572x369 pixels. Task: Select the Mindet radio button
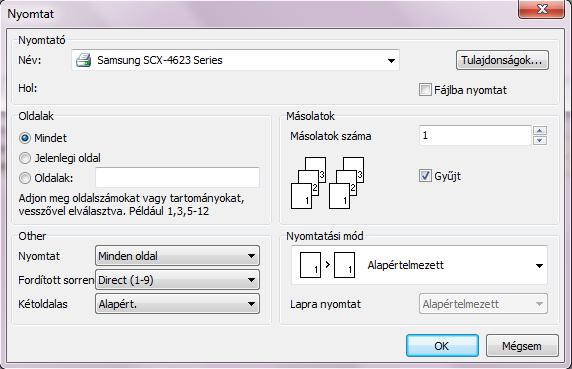[x=25, y=138]
